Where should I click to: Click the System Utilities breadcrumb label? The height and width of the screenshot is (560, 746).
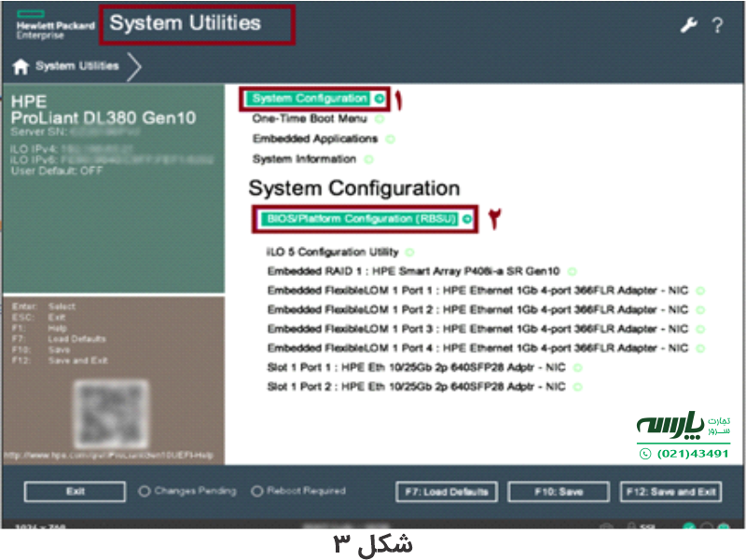[77, 66]
